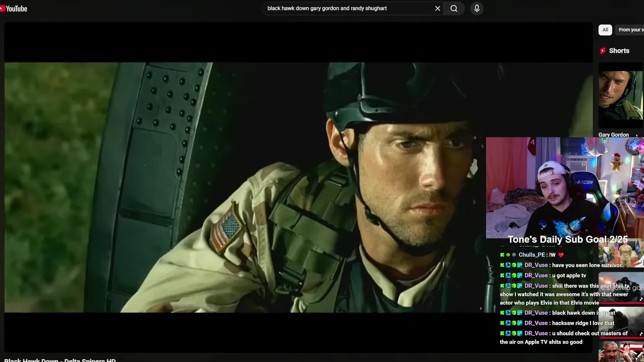Open the YouTube home logo

point(14,9)
